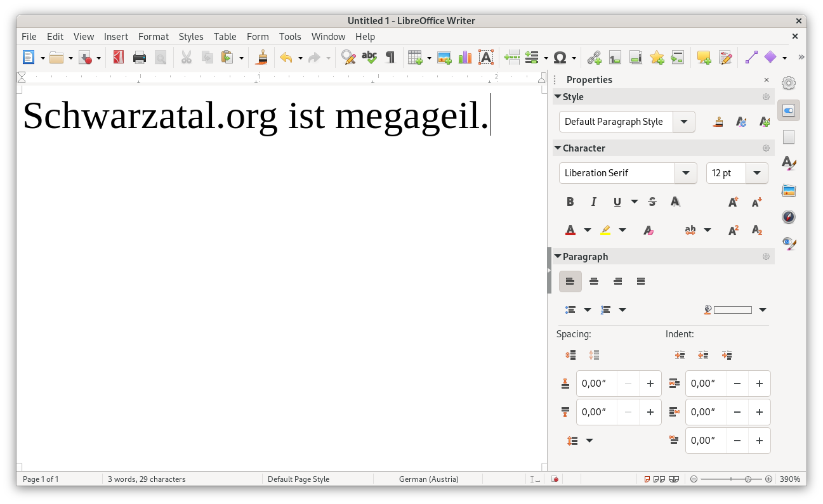Insert a chart into the document
Image resolution: width=823 pixels, height=504 pixels.
pyautogui.click(x=465, y=58)
